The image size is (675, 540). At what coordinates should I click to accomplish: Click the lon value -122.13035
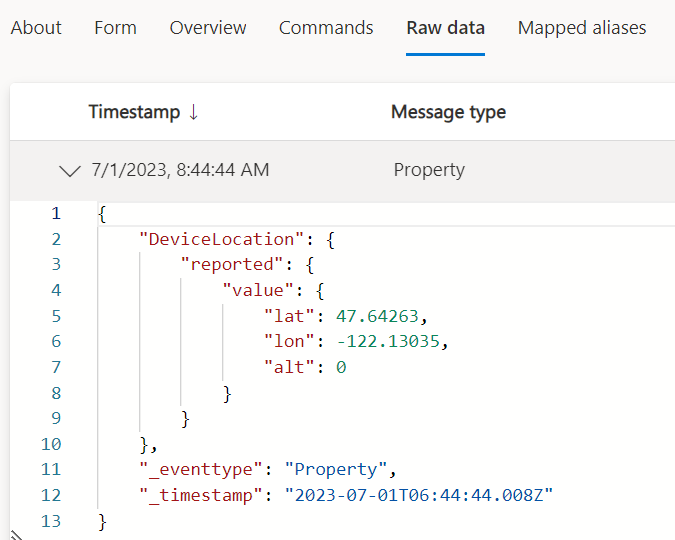coord(388,341)
